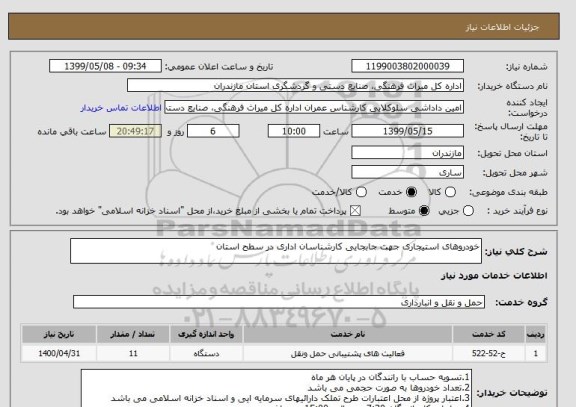Click the need date cell 1400/04/31
Image resolution: width=576 pixels, height=407 pixels.
59,353
